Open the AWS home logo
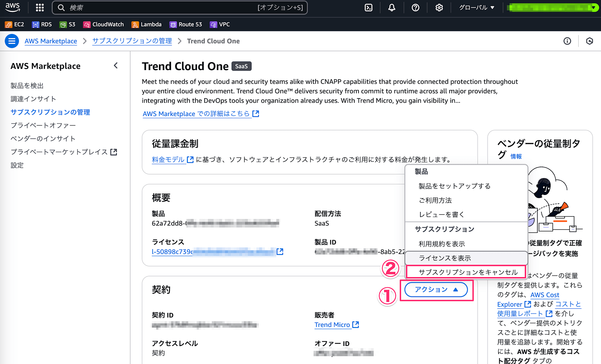 click(13, 7)
